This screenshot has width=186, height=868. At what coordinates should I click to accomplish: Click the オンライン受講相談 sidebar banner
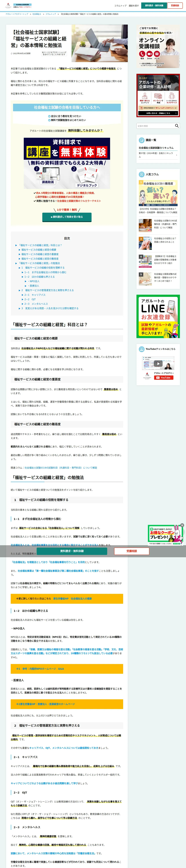(158, 46)
